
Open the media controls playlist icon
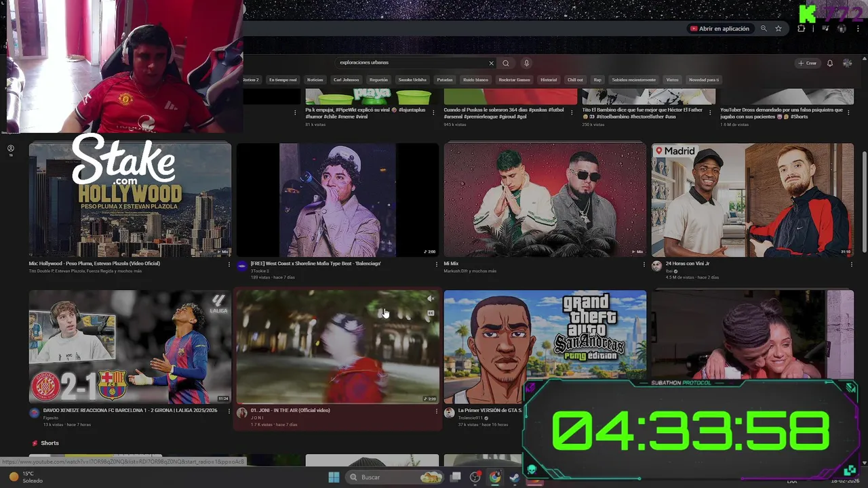[825, 28]
